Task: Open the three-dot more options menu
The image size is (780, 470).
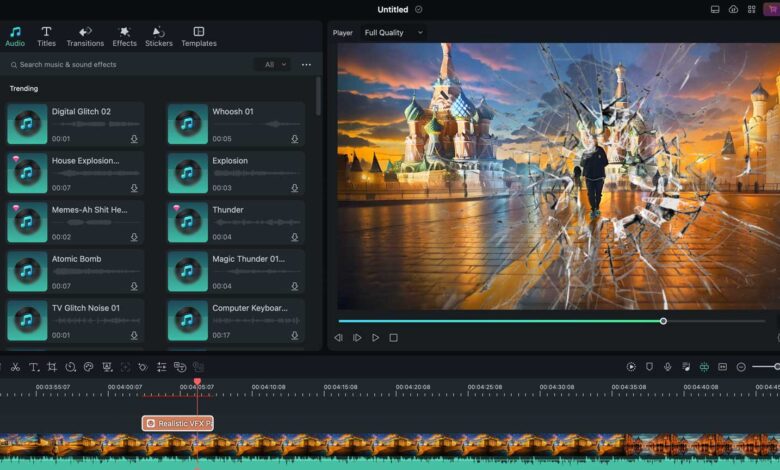Action: click(306, 64)
